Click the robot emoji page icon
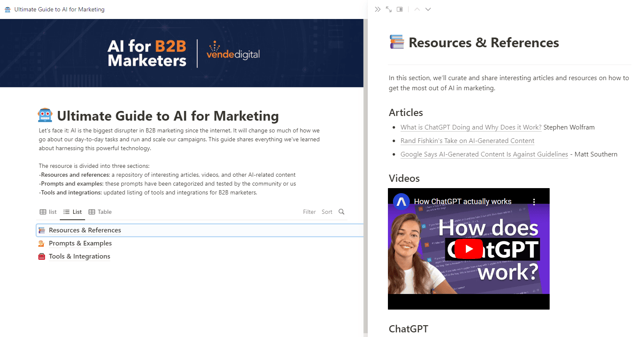This screenshot has width=644, height=337. click(45, 114)
